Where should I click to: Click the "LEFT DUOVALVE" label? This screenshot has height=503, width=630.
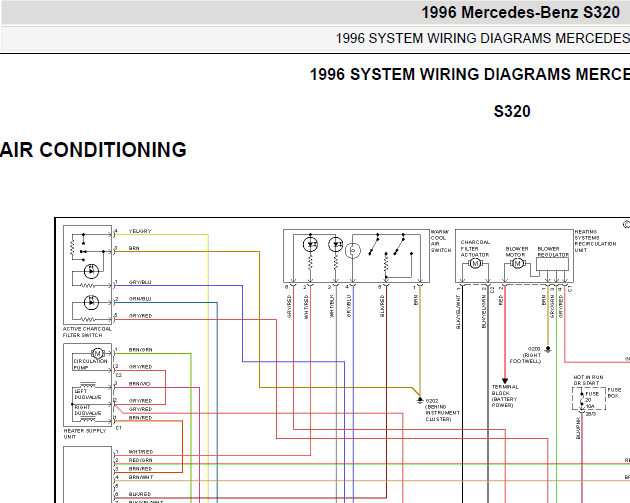(88, 394)
